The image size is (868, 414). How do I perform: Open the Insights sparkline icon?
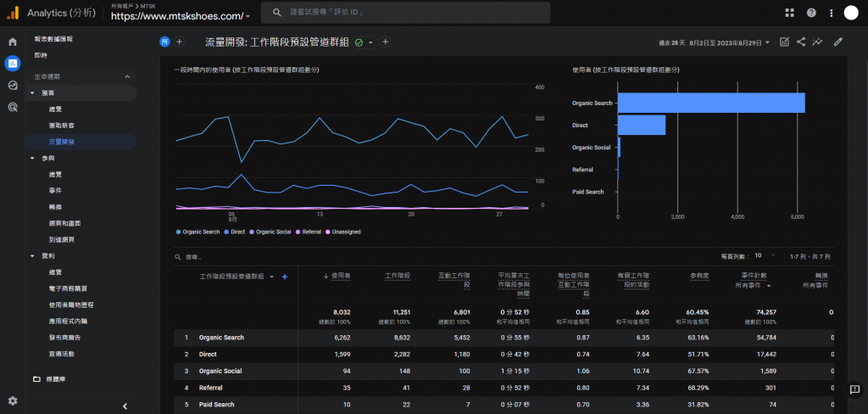coord(817,42)
